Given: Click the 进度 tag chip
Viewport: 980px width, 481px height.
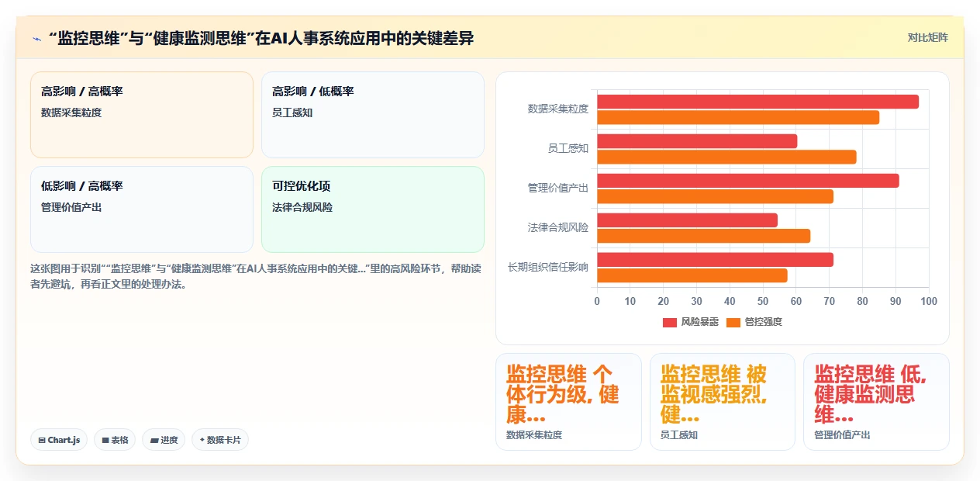Looking at the screenshot, I should (164, 440).
